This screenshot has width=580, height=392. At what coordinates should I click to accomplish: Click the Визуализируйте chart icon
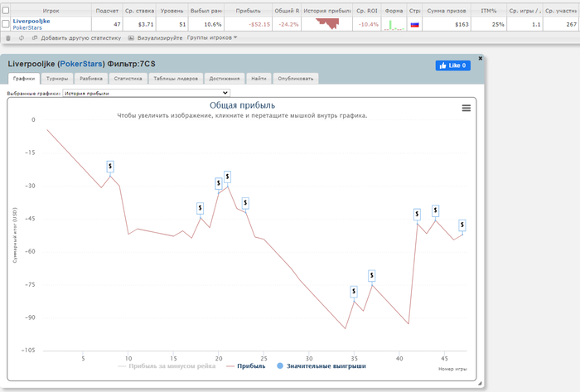pyautogui.click(x=131, y=38)
